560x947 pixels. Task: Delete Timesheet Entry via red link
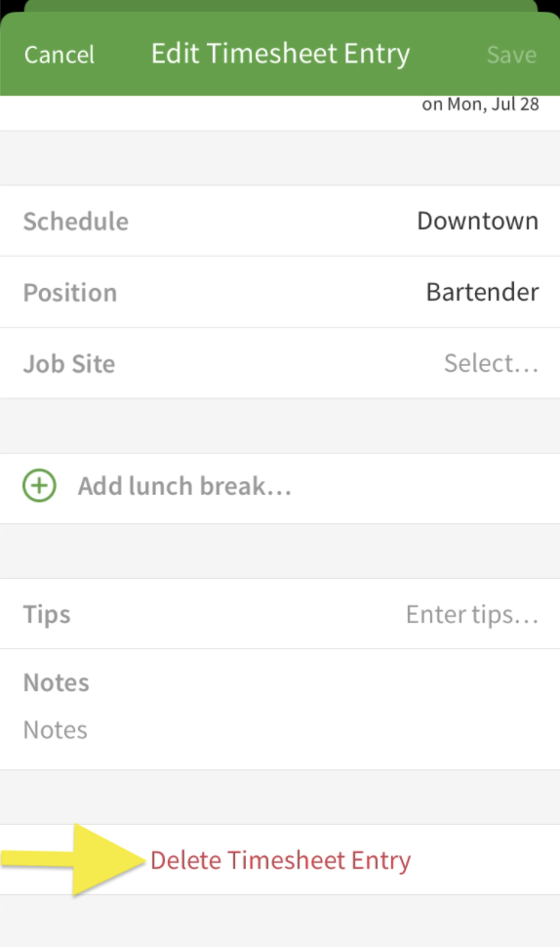tap(281, 860)
